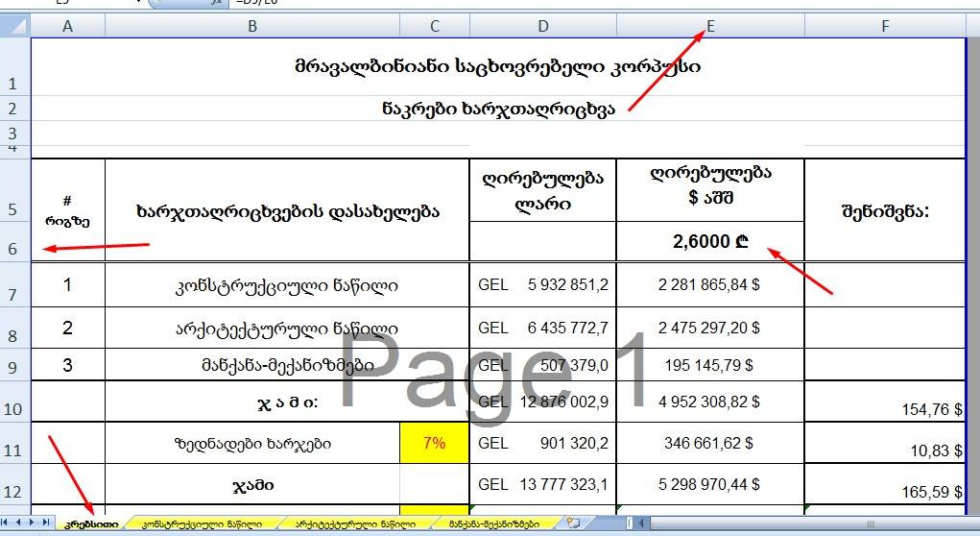980x536 pixels.
Task: Select cell 2 281 865,84 $
Action: click(710, 284)
